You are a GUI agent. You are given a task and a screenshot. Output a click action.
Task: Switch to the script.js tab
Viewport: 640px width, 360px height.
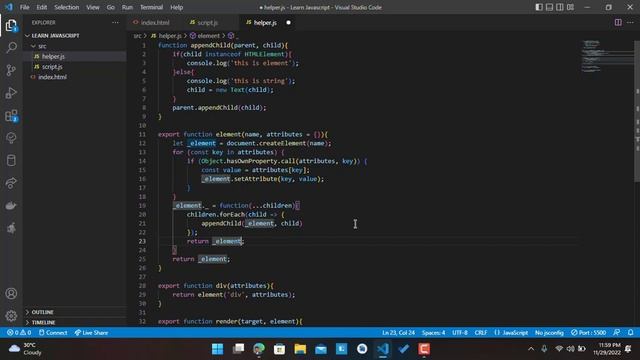(x=208, y=22)
